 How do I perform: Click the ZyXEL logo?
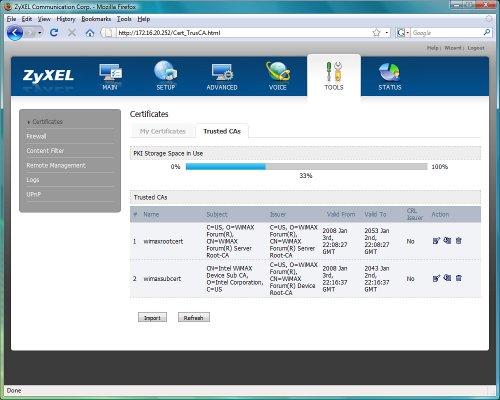(x=48, y=76)
